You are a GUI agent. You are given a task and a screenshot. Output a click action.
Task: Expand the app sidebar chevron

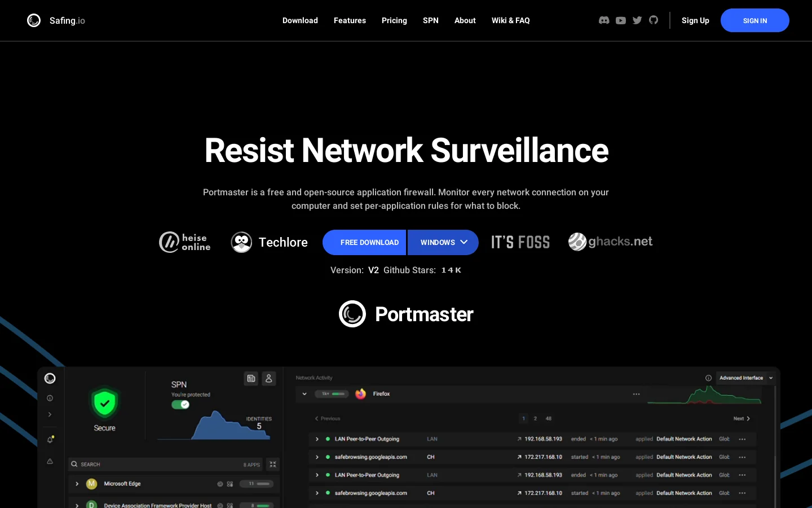point(50,414)
